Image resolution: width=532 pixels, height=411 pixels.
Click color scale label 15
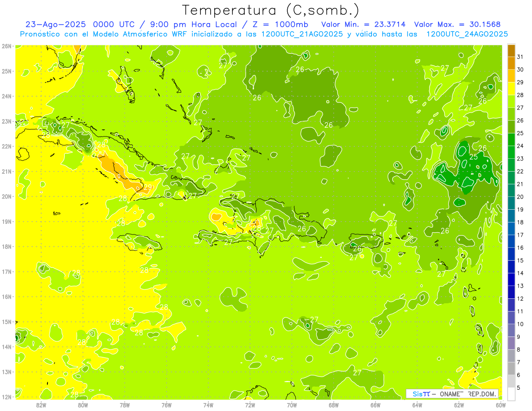pyautogui.click(x=520, y=260)
